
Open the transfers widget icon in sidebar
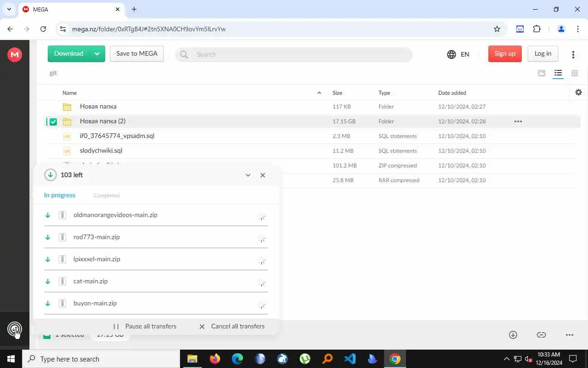15,329
